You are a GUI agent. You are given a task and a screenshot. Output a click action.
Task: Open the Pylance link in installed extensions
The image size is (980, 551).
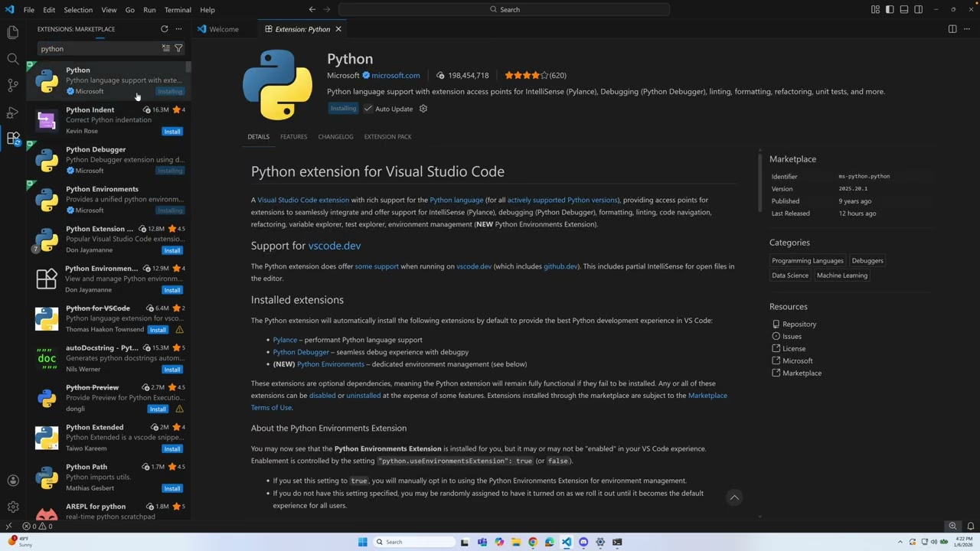(x=285, y=340)
